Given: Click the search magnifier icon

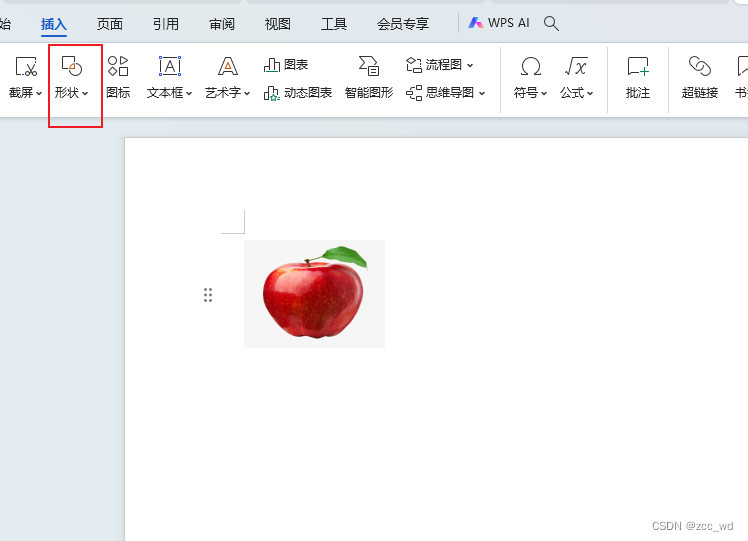Looking at the screenshot, I should pos(551,23).
